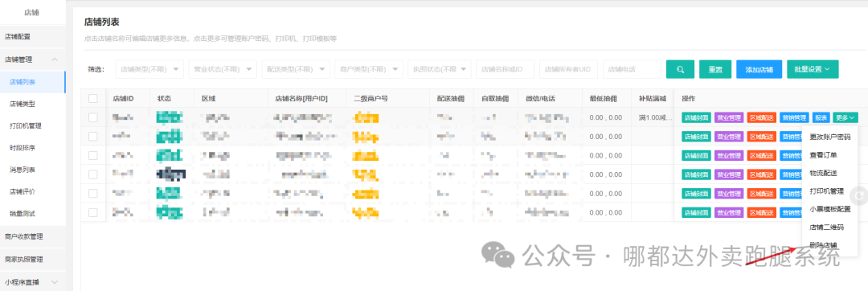The image size is (868, 291).
Task: Click the 店铺ID column header
Action: [123, 99]
